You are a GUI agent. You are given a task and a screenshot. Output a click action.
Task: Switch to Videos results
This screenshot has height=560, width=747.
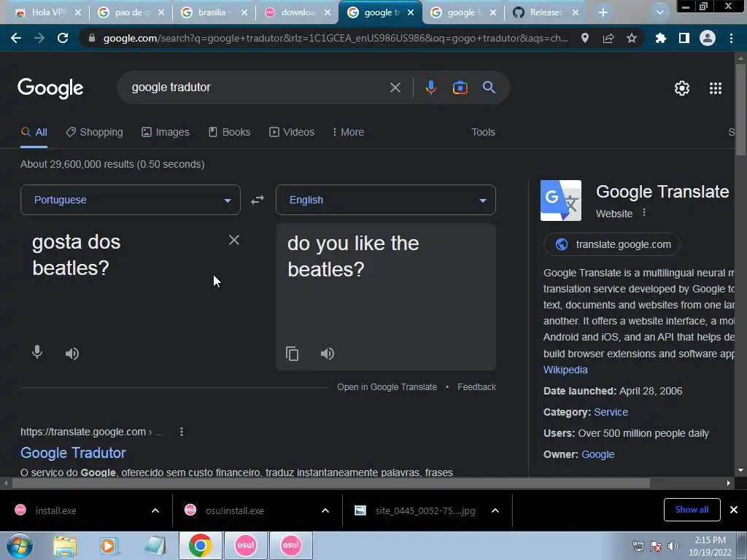tap(292, 132)
